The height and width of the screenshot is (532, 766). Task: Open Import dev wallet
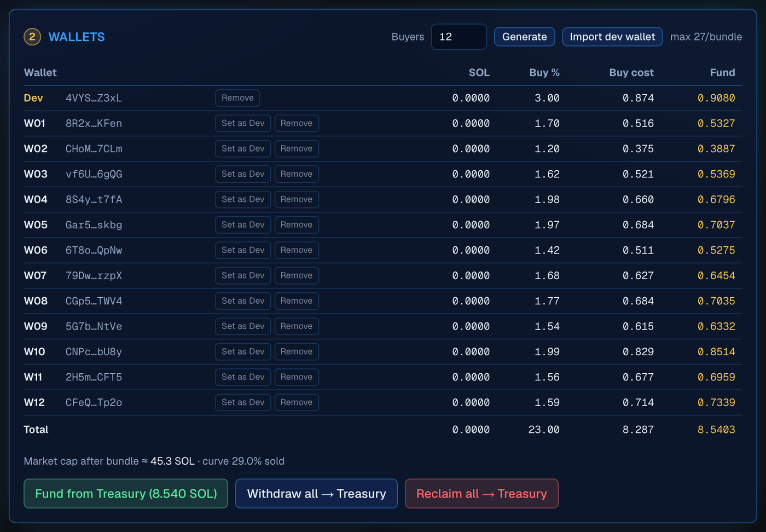pos(612,37)
